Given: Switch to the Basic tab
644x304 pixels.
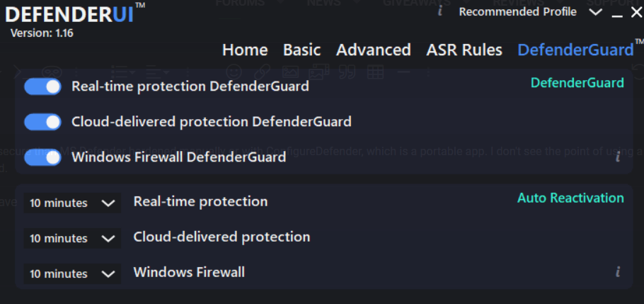Looking at the screenshot, I should tap(301, 50).
